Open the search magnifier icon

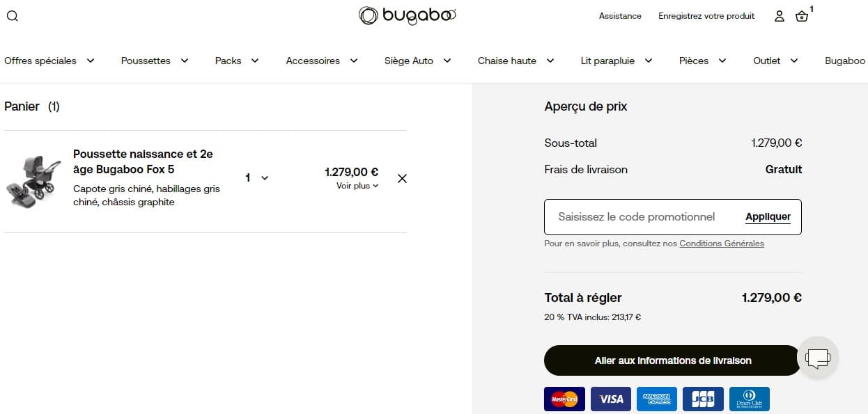tap(12, 15)
